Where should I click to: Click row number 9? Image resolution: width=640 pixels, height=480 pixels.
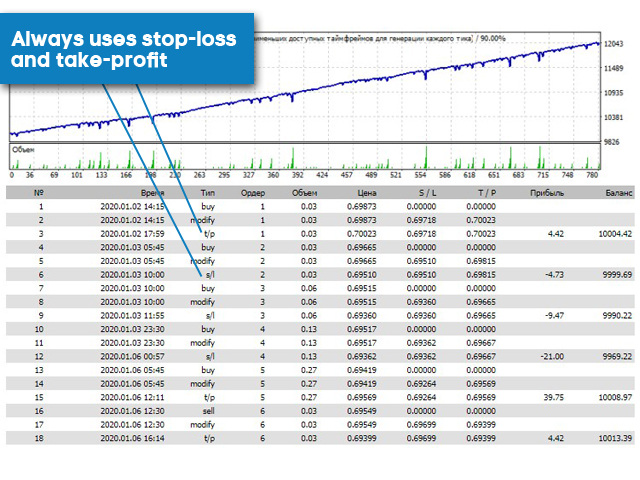[41, 316]
